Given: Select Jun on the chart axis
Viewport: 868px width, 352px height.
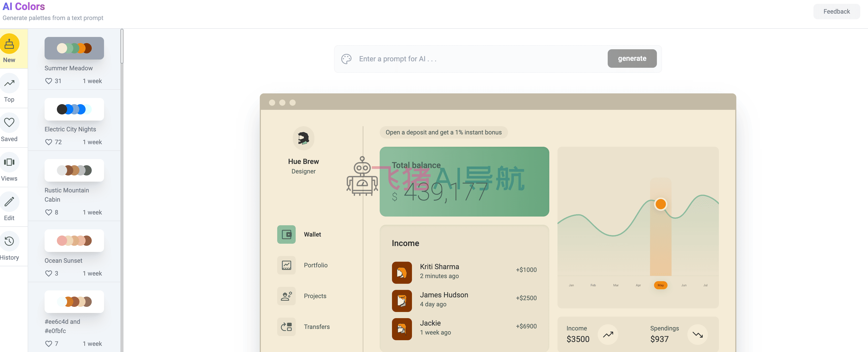Looking at the screenshot, I should pos(683,285).
